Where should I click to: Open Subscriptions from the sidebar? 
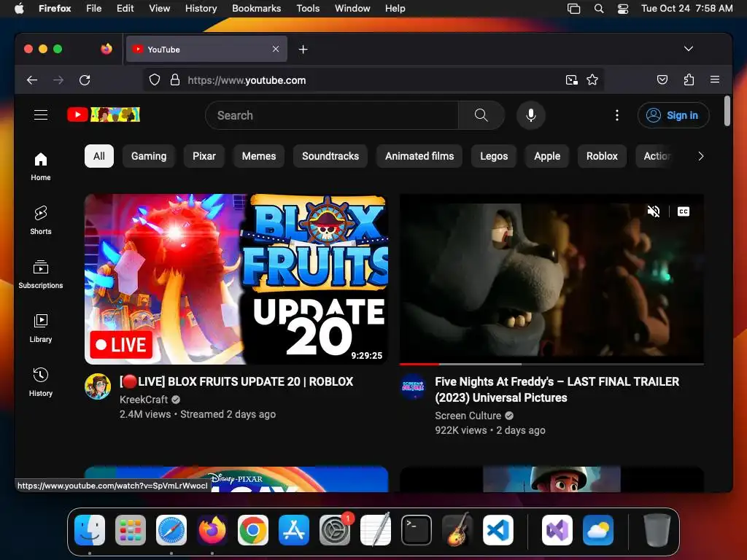click(x=41, y=274)
